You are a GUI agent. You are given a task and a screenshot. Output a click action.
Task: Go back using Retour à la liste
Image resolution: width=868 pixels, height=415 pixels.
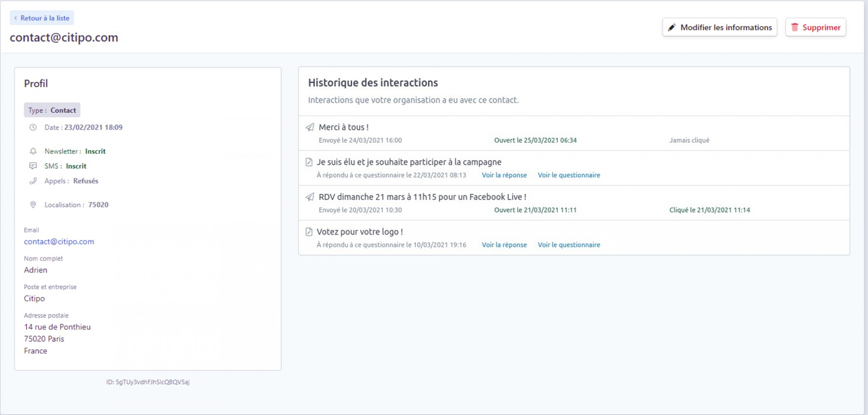click(42, 18)
